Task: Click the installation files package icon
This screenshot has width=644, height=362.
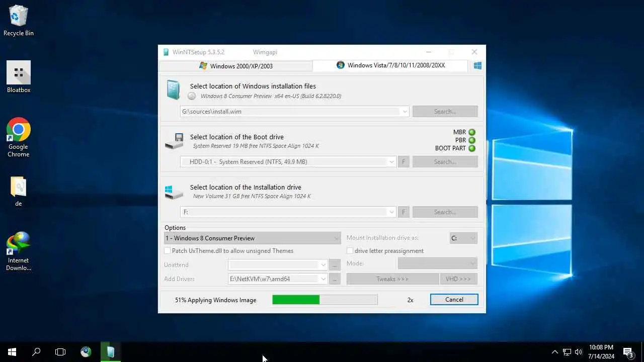Action: (x=173, y=90)
